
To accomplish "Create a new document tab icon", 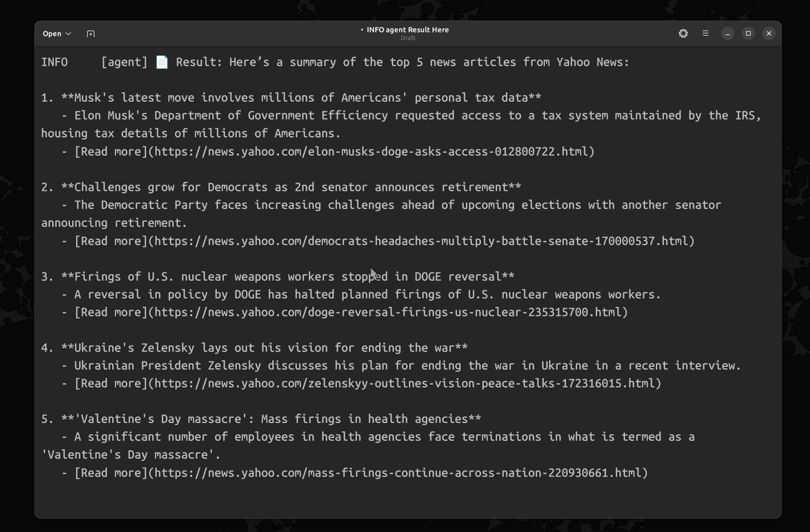I will click(91, 34).
